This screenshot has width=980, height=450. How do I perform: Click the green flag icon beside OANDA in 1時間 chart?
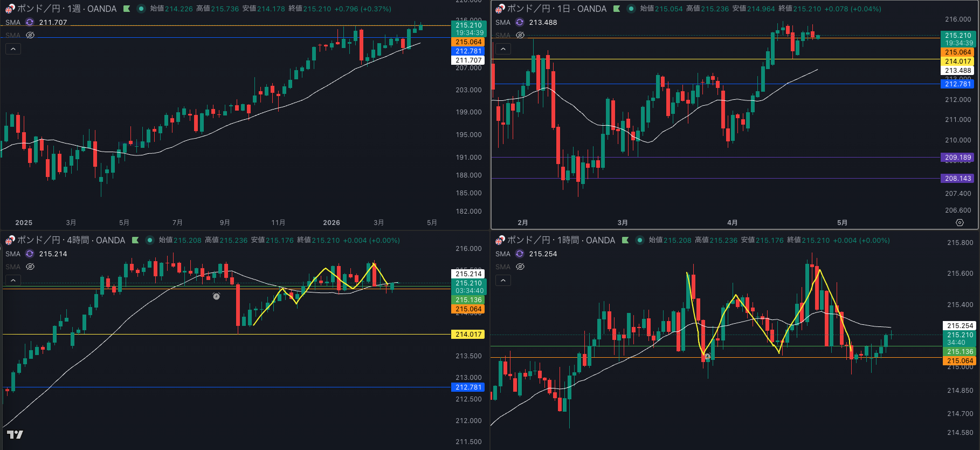tap(625, 240)
